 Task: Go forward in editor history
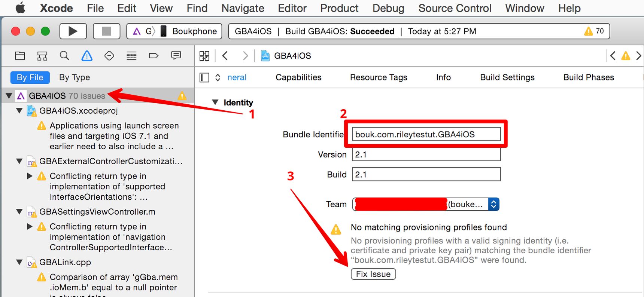coord(245,56)
